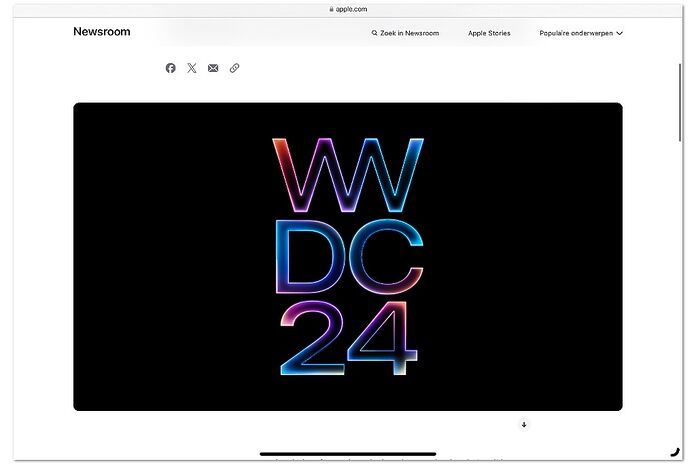Open Apple Stories

pyautogui.click(x=489, y=33)
